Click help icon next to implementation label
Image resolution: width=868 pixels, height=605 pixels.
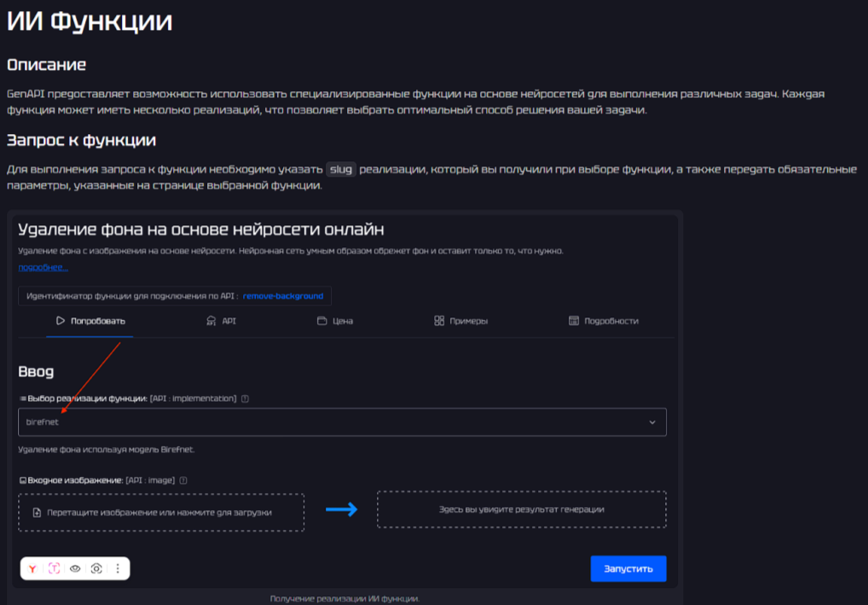click(245, 398)
